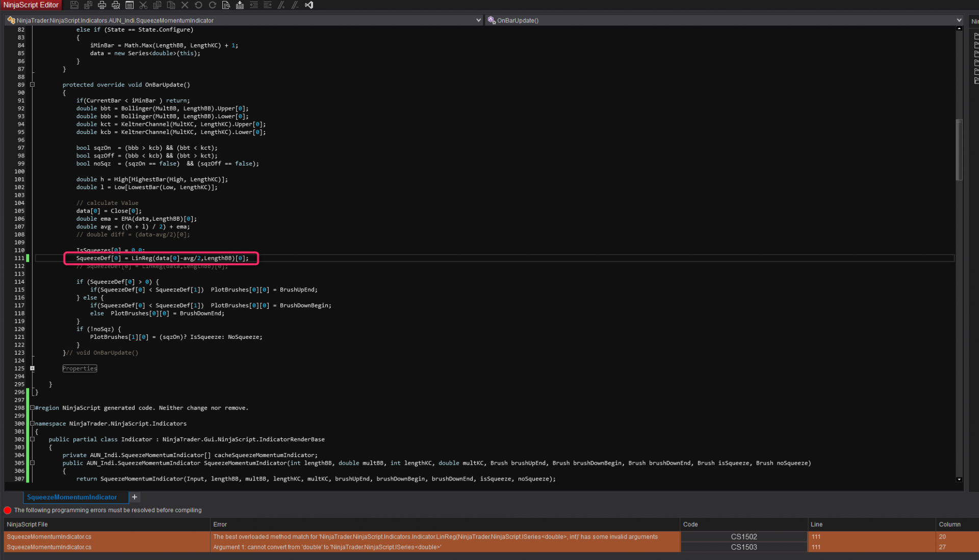Click the Line column header
Screen dimensions: 979x560
(816, 524)
